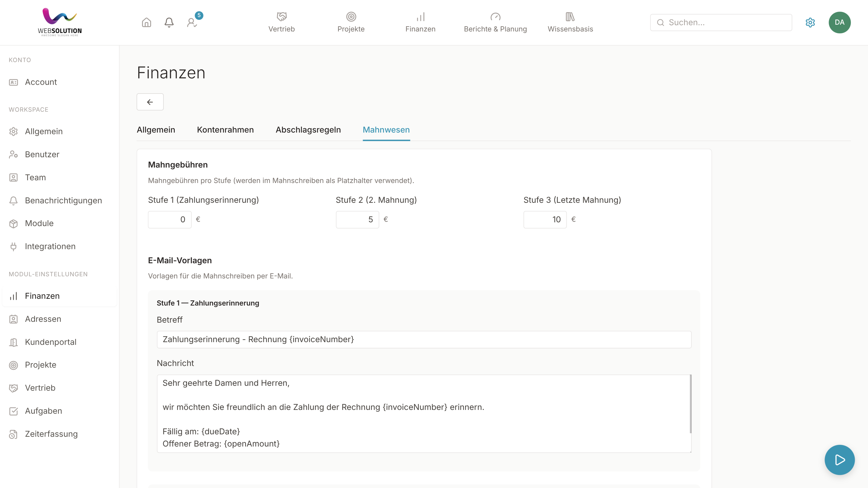Open Account in the sidebar
Image resolution: width=868 pixels, height=488 pixels.
59,82
